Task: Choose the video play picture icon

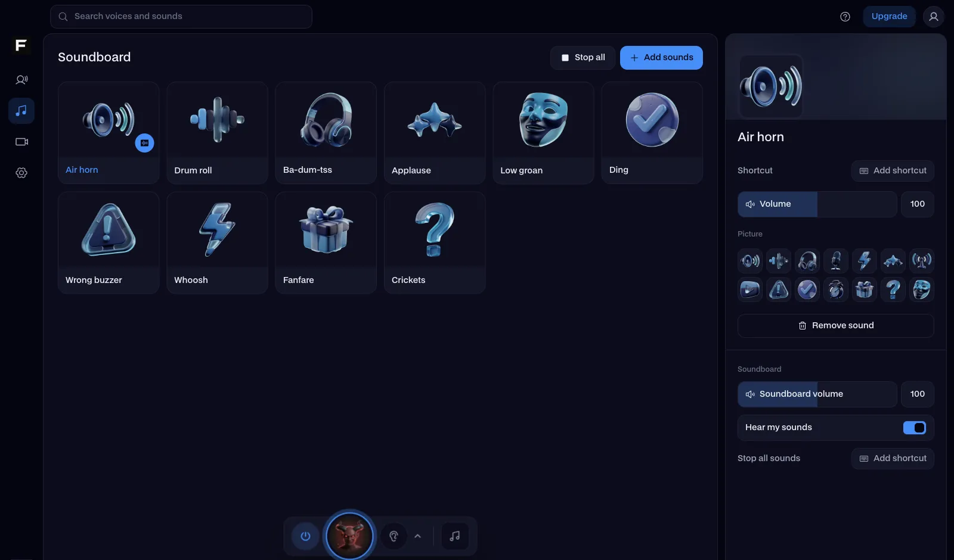Action: 750,290
